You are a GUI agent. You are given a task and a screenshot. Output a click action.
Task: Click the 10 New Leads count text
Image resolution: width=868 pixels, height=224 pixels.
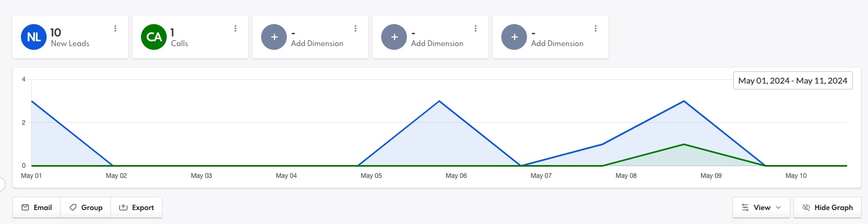click(56, 33)
